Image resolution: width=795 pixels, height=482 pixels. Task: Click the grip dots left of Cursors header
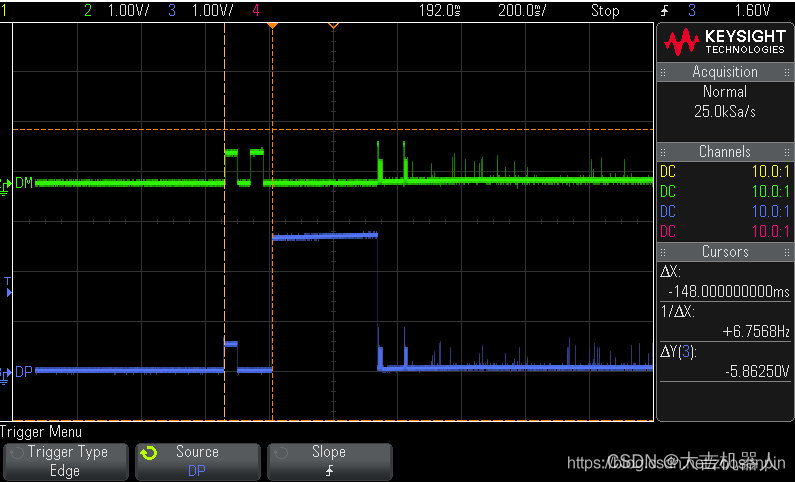[x=663, y=252]
